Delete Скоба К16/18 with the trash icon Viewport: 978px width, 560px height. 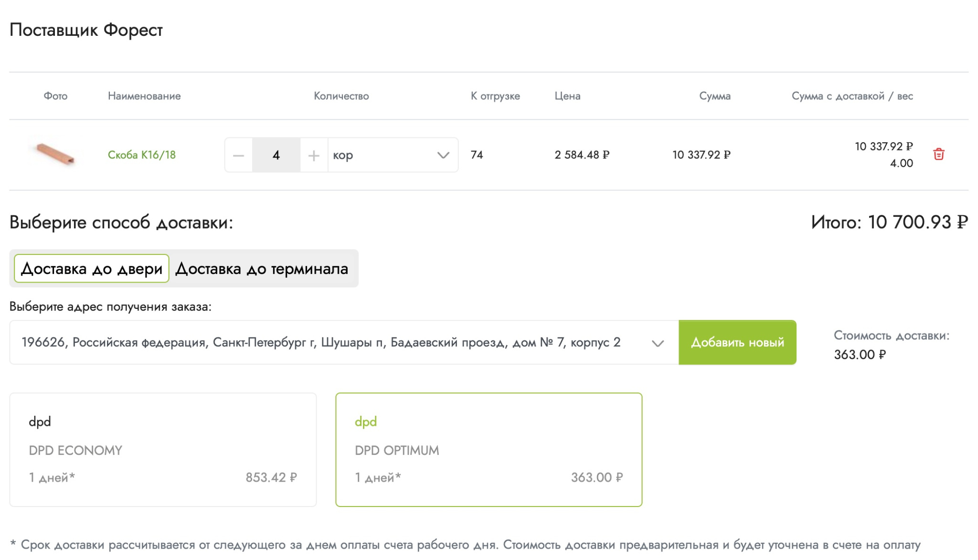pyautogui.click(x=938, y=154)
